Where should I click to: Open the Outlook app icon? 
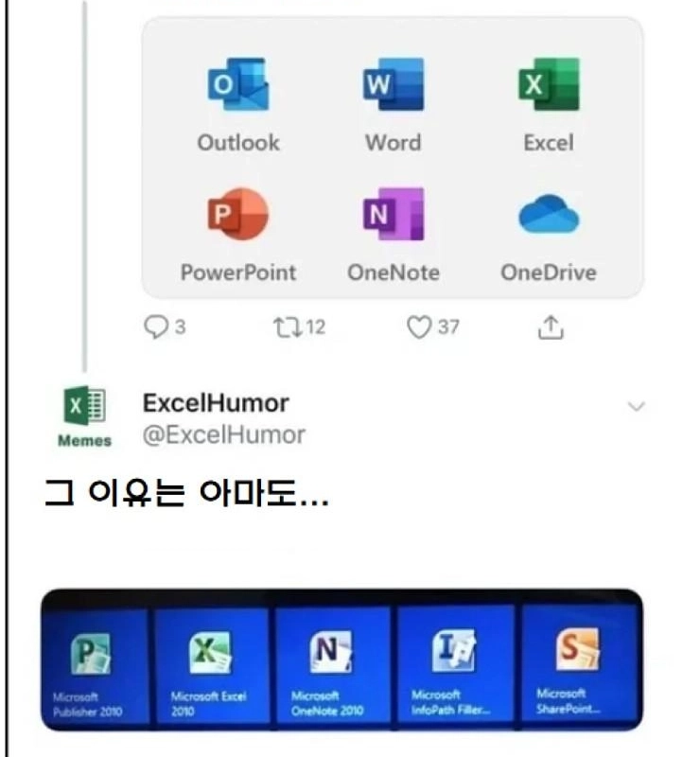238,84
